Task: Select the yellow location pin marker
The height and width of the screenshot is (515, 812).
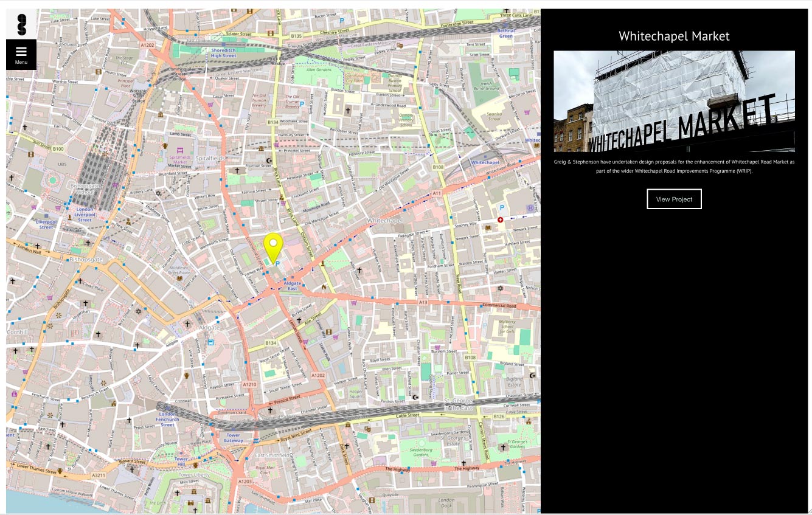Action: 273,249
